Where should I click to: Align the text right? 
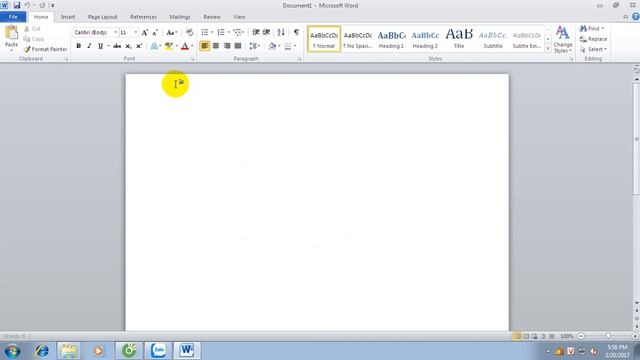coord(227,46)
